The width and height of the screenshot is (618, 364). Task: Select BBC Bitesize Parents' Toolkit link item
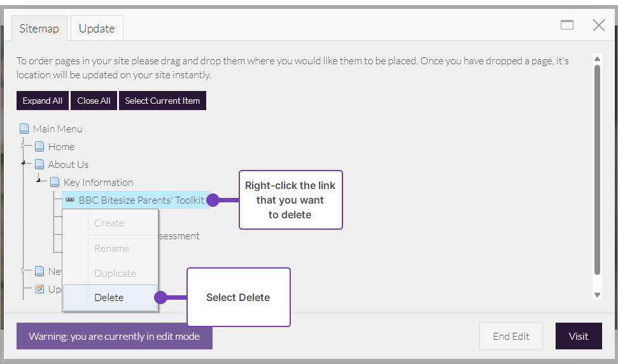tap(141, 200)
